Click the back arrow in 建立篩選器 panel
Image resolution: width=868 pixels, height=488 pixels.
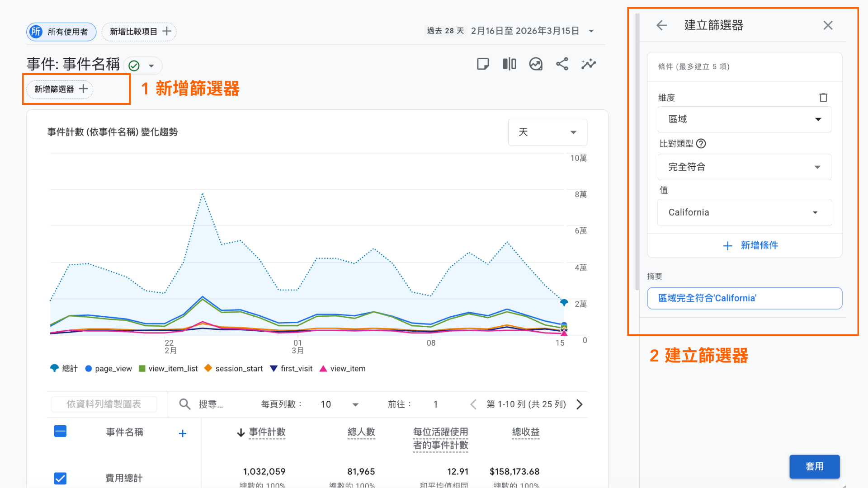click(661, 25)
